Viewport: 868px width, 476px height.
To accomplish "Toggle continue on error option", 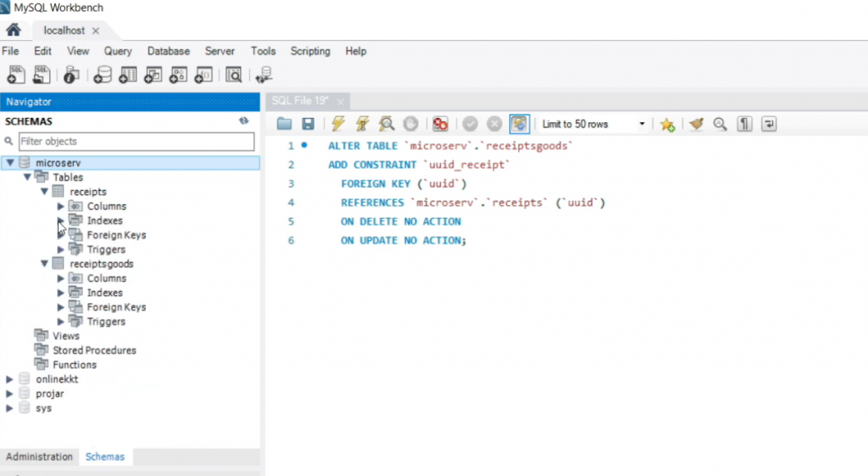I will coord(440,124).
